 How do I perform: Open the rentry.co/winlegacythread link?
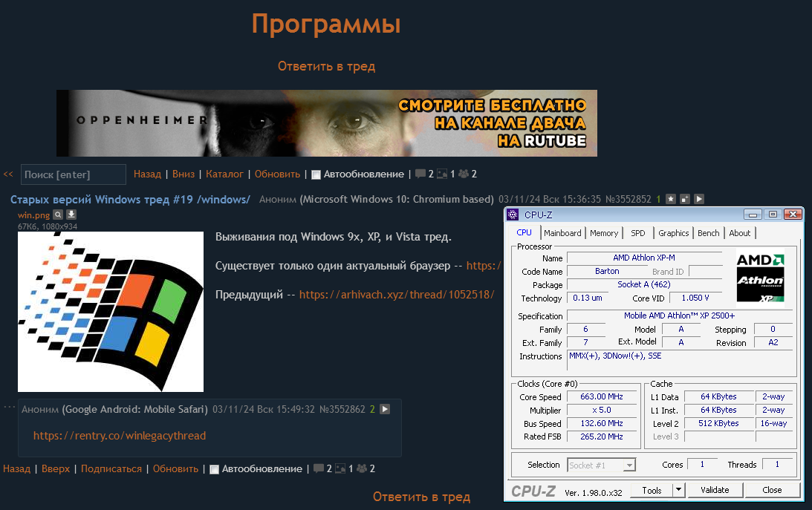[x=120, y=436]
